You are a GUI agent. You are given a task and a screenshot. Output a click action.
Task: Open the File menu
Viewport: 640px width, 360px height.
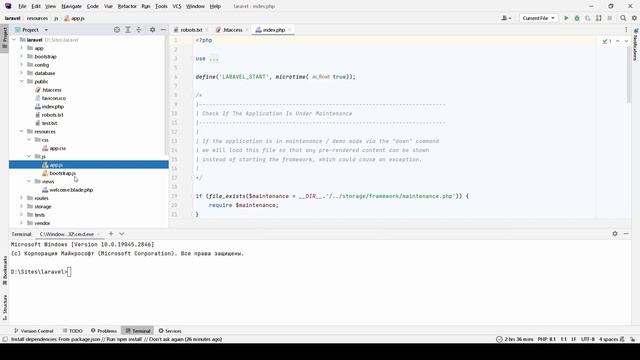coord(22,7)
